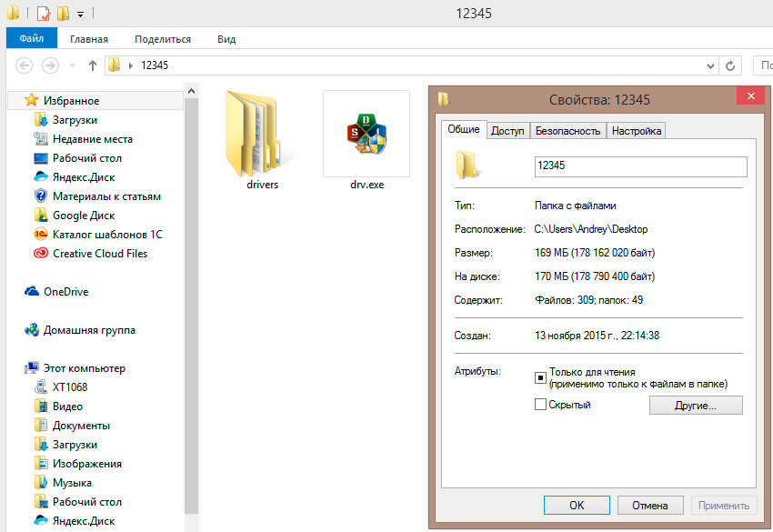Click the Файлов: 309; папок: 49 text
The height and width of the screenshot is (532, 773).
point(589,300)
